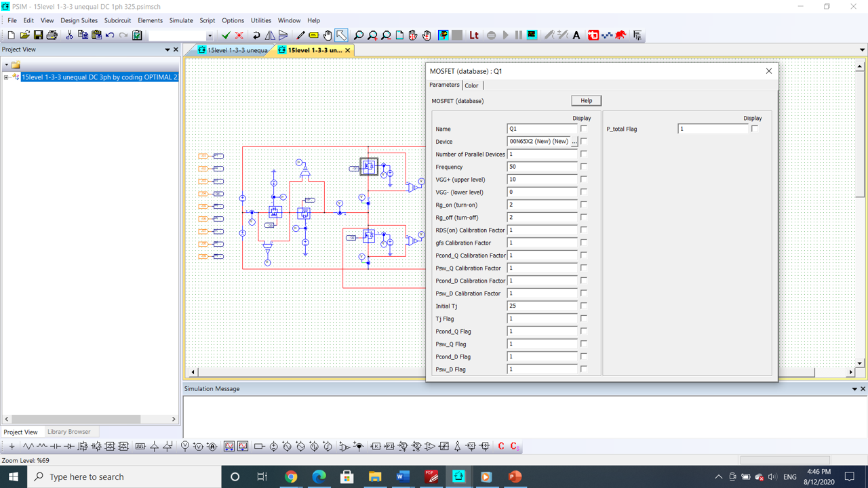Viewport: 868px width, 488px height.
Task: Click the red C icon in bottom toolbar
Action: pyautogui.click(x=501, y=446)
